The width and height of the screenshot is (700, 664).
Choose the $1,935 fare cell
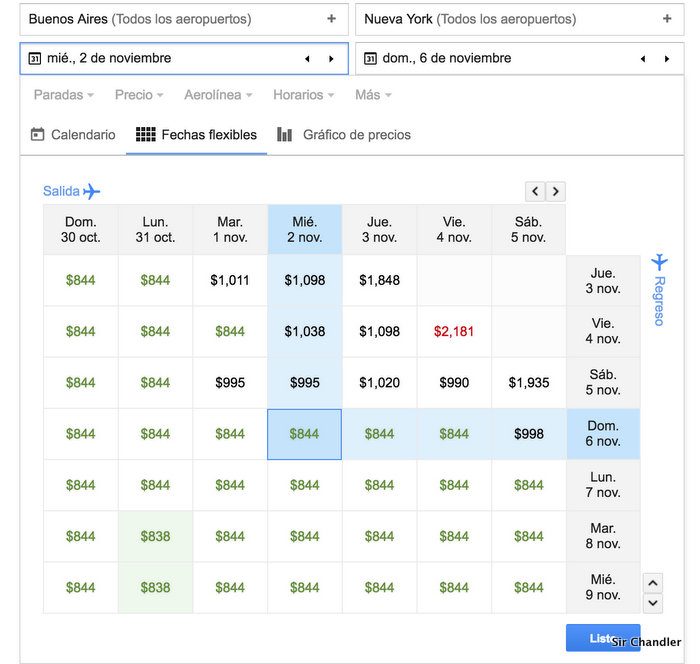click(529, 383)
